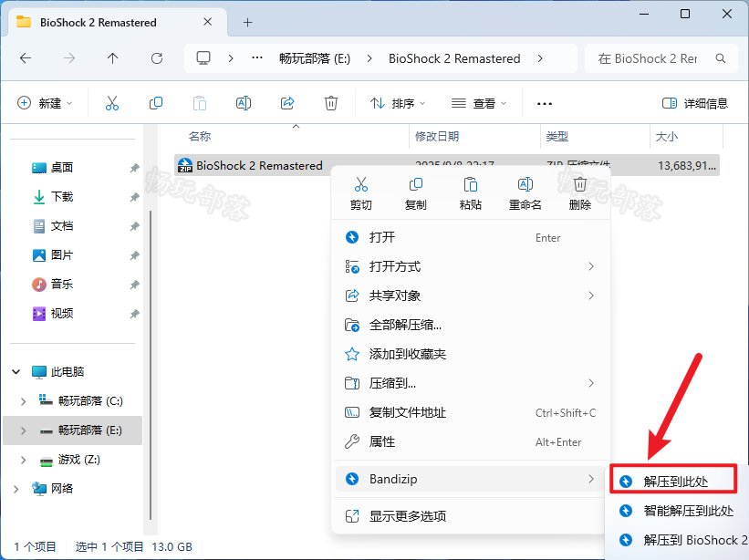Click the Copy icon in the toolbar
Viewport: 749px width, 560px height.
[x=156, y=103]
